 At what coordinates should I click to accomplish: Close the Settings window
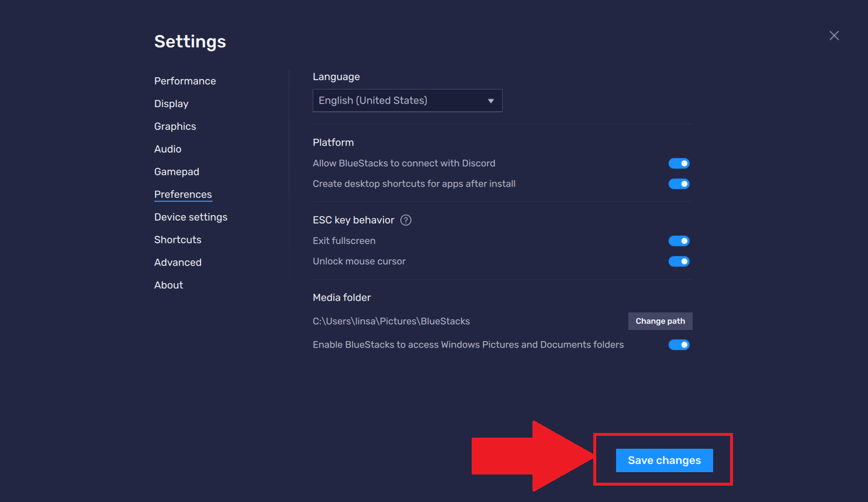coord(834,36)
